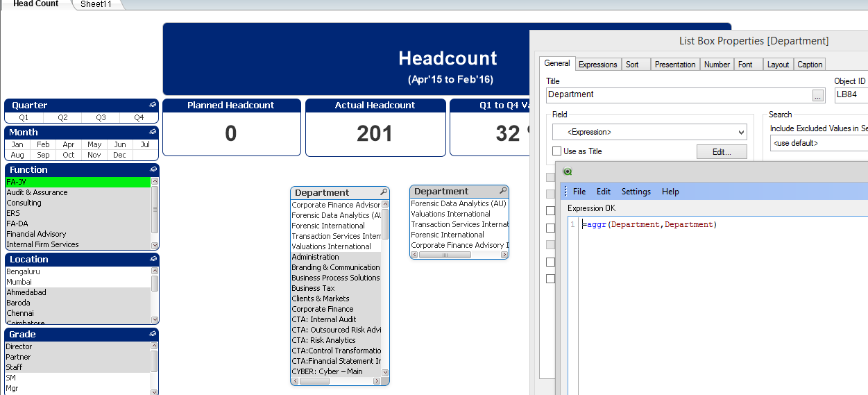Open the Presentation tab

tap(674, 65)
